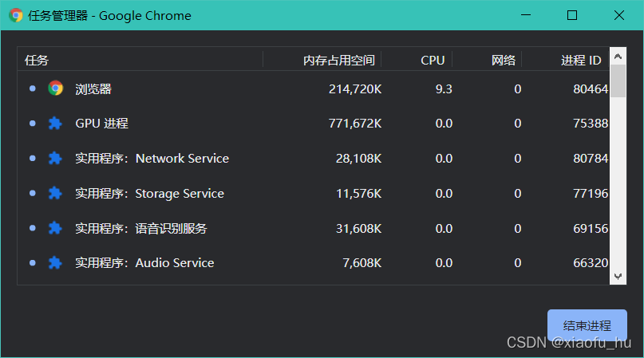
Task: Sort by the 内存占用空间 column header
Action: (x=338, y=60)
